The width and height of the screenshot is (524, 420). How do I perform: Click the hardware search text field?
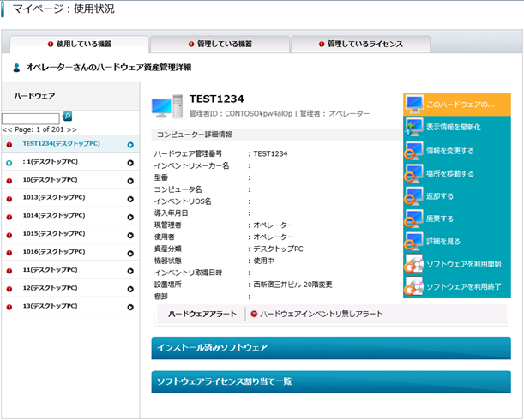click(x=31, y=117)
